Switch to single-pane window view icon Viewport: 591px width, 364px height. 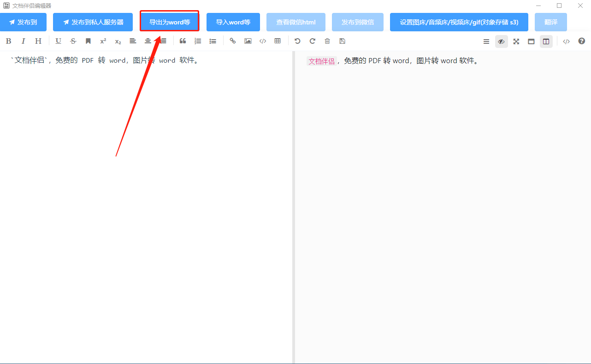pos(531,41)
